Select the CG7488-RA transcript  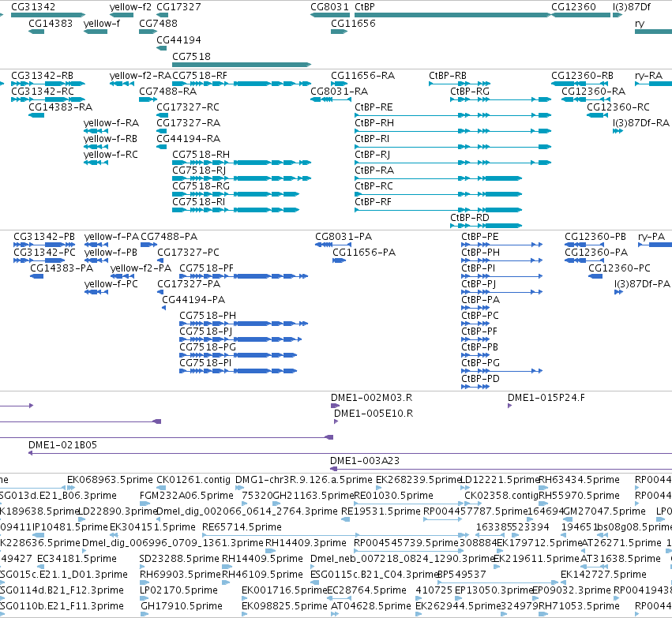(148, 99)
